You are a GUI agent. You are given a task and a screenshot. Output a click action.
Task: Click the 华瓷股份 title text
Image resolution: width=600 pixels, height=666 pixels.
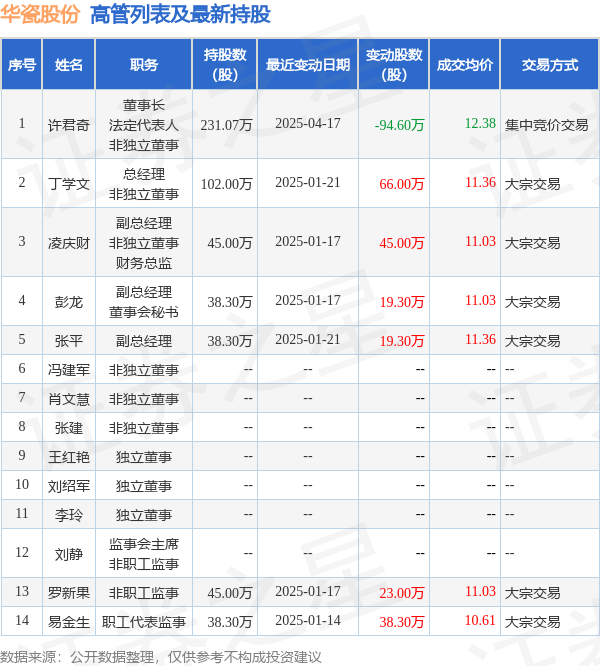(40, 14)
